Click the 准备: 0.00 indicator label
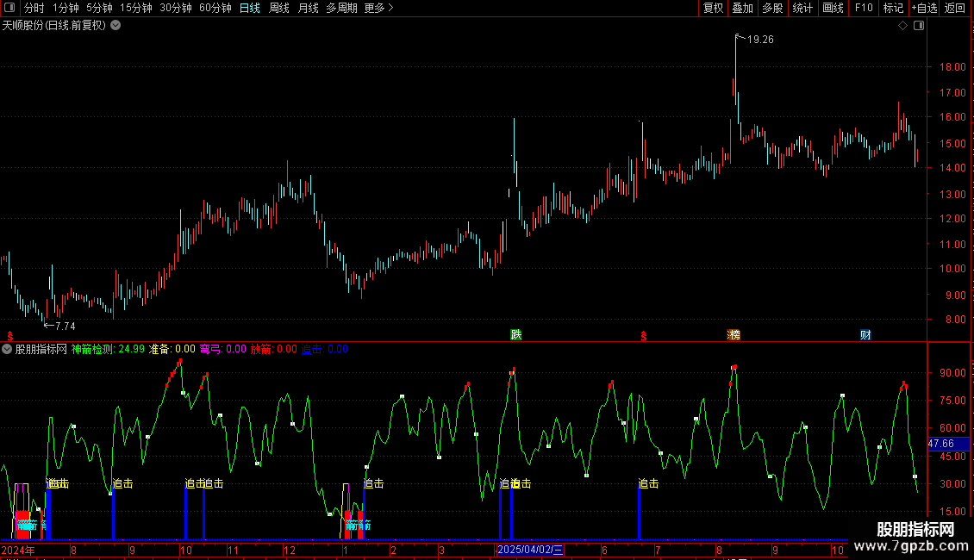974x560 pixels. point(172,350)
